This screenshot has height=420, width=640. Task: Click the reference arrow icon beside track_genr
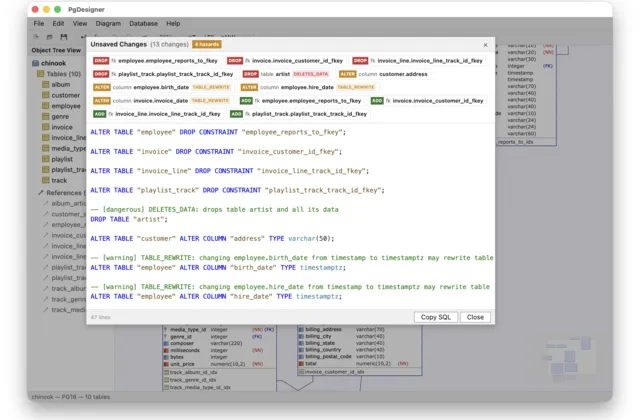pyautogui.click(x=46, y=299)
